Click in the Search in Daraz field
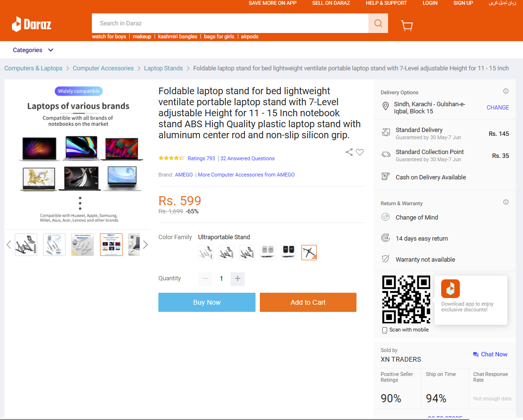 click(230, 23)
